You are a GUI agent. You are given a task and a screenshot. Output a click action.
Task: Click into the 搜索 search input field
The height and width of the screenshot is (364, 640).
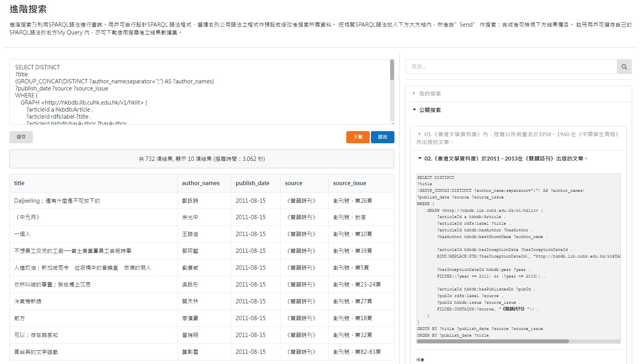point(511,67)
